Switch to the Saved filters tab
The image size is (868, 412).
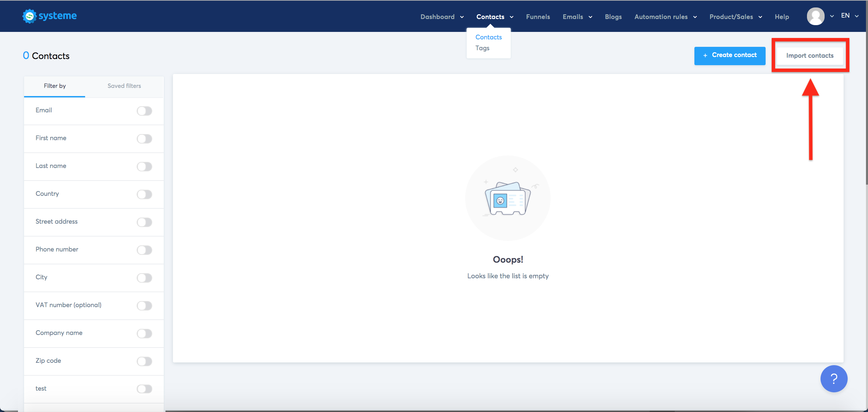click(x=124, y=86)
